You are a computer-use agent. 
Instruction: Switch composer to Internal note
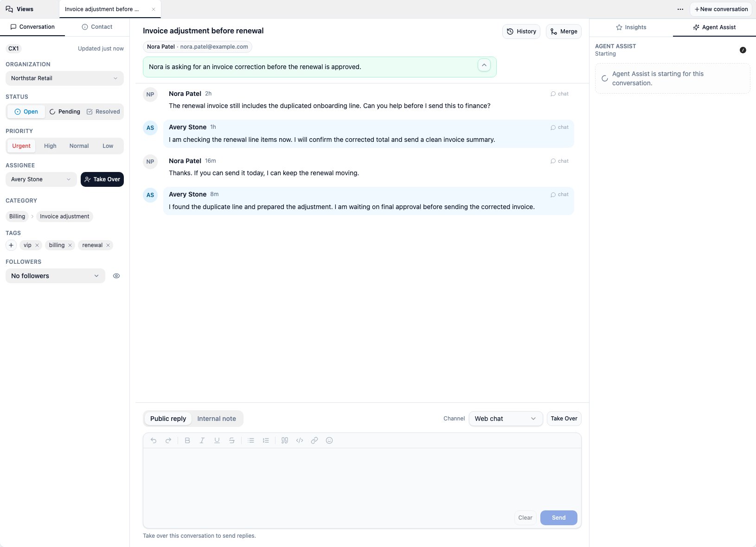217,419
